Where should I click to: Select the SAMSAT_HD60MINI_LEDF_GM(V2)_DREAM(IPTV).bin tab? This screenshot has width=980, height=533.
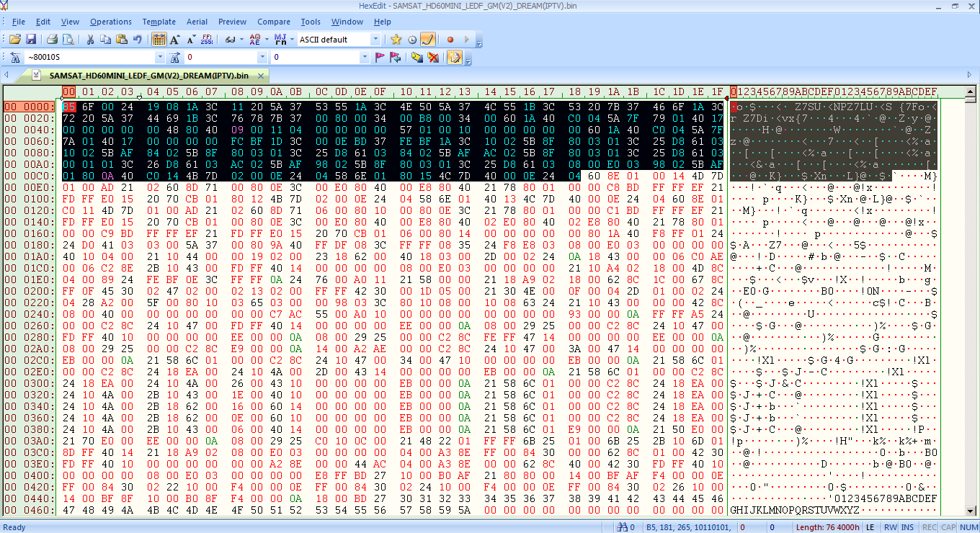click(148, 75)
